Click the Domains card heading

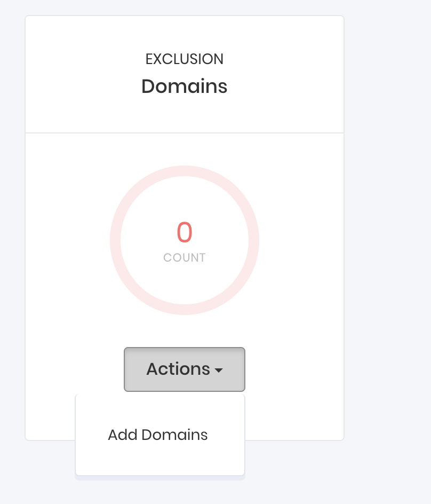click(185, 86)
